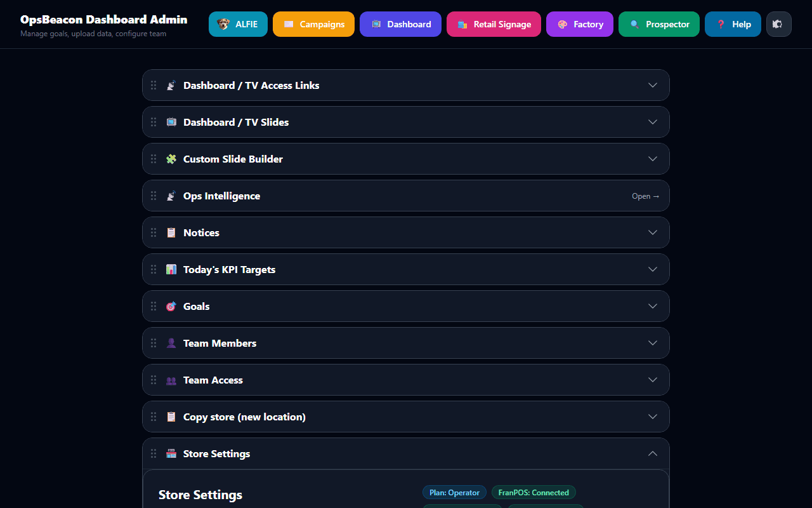Click clipboard icon beside Notices
This screenshot has width=812, height=508.
pos(171,232)
